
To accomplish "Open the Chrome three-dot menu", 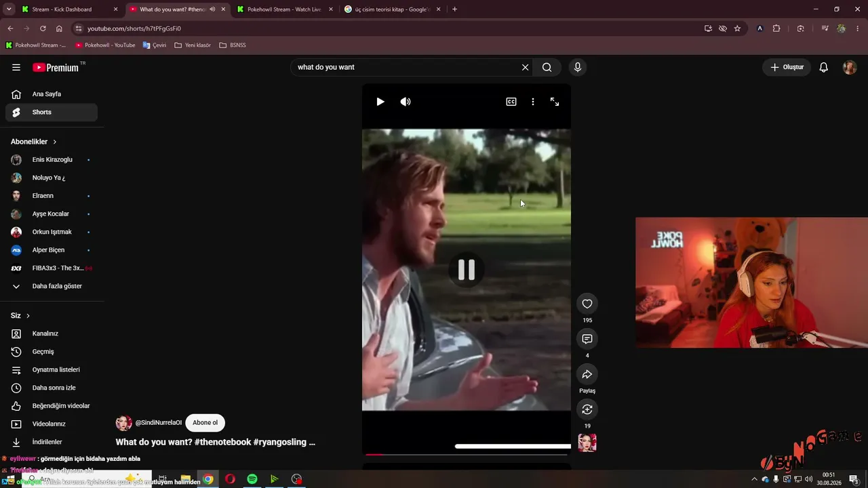I will click(x=856, y=28).
